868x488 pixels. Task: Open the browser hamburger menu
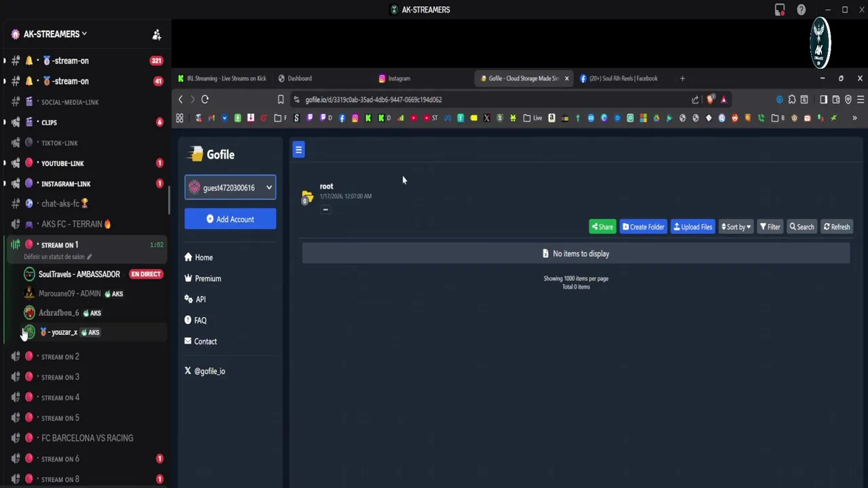pyautogui.click(x=861, y=100)
